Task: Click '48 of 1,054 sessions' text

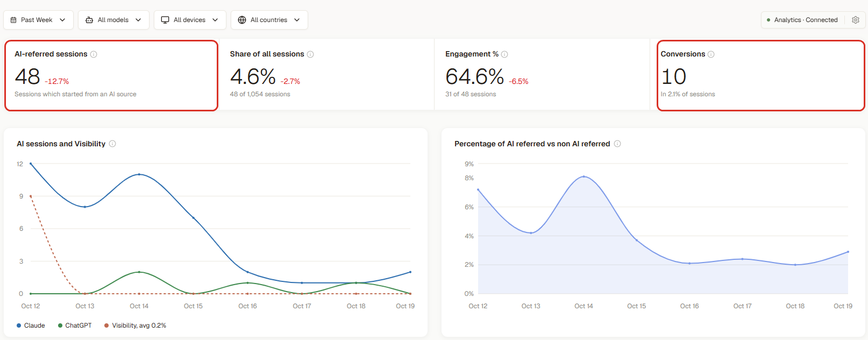Action: pos(260,94)
